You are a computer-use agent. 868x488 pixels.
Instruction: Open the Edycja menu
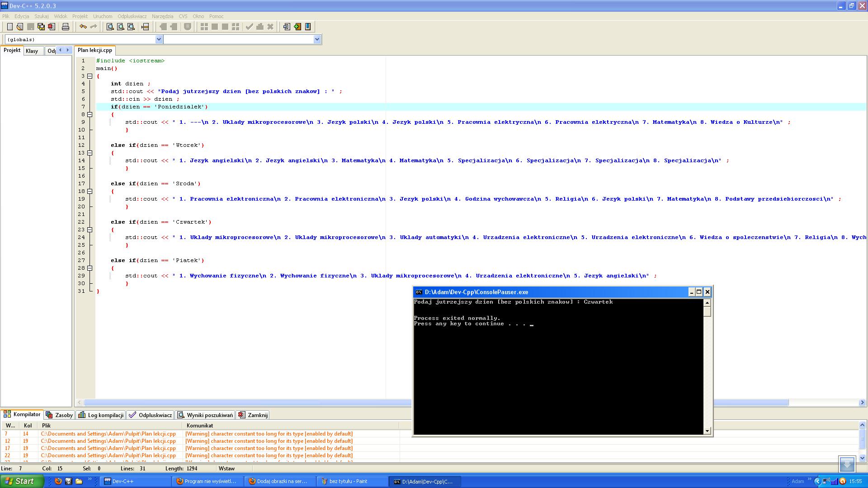click(22, 16)
